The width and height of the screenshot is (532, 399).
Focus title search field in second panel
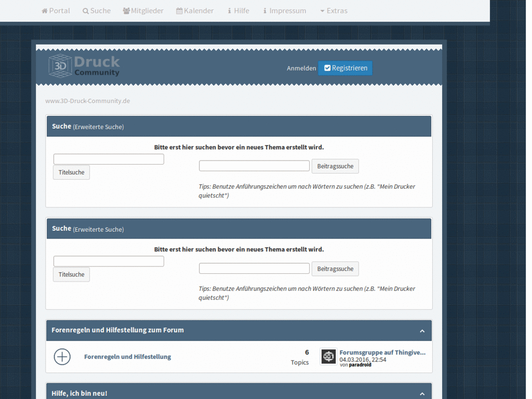(x=109, y=261)
